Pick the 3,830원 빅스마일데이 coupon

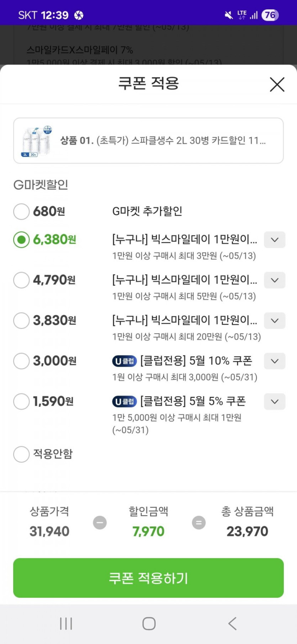click(x=21, y=320)
